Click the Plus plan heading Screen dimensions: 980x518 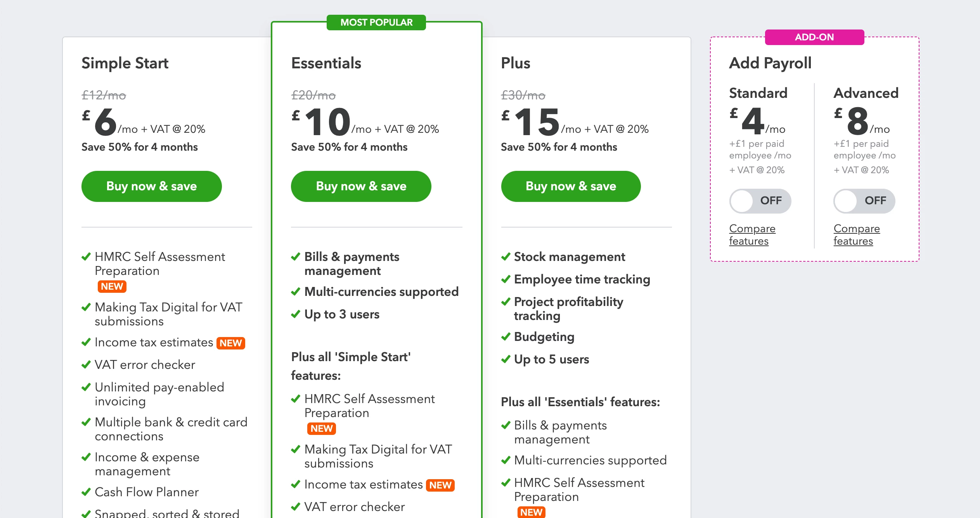click(x=516, y=63)
